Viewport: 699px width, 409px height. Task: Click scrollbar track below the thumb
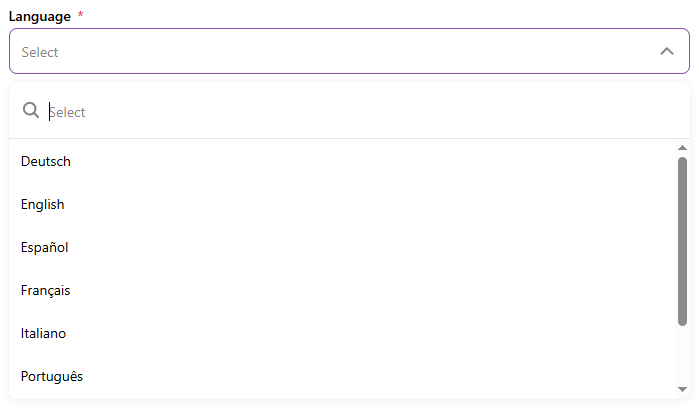click(682, 355)
